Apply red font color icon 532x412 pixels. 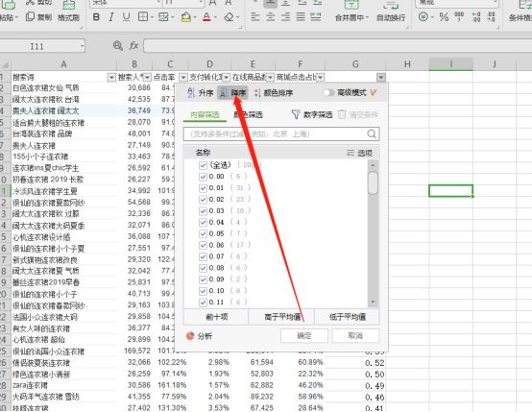(206, 17)
